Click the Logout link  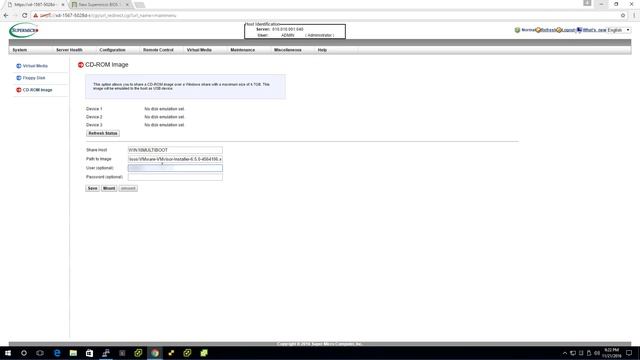pos(569,30)
